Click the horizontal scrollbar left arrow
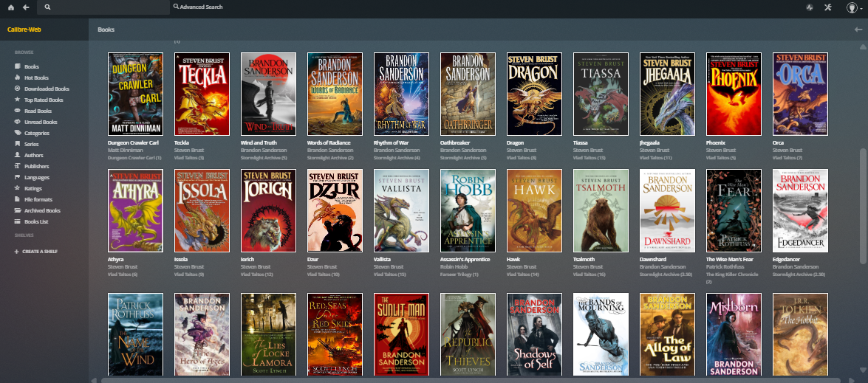Screen dimensions: 868x383 (x=93, y=380)
